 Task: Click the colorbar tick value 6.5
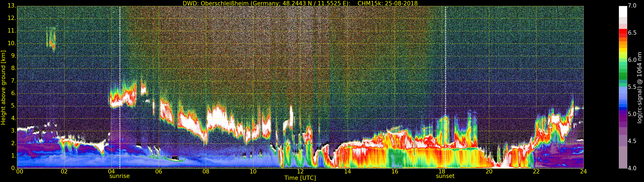632,33
